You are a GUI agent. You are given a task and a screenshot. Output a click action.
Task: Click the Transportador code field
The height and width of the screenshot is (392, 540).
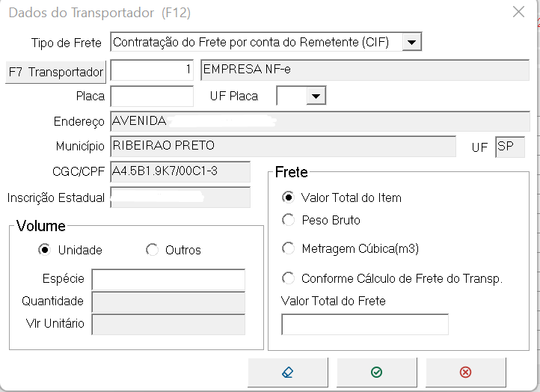point(152,70)
